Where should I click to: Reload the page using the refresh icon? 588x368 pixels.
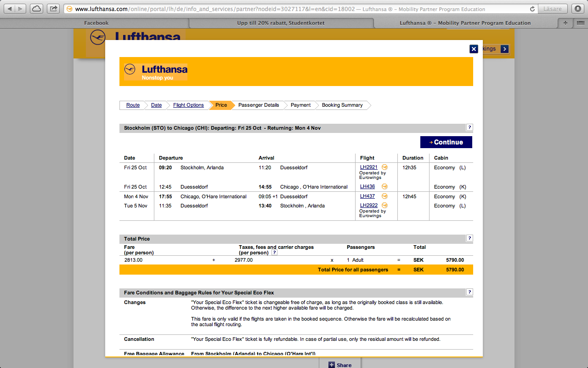pos(532,9)
